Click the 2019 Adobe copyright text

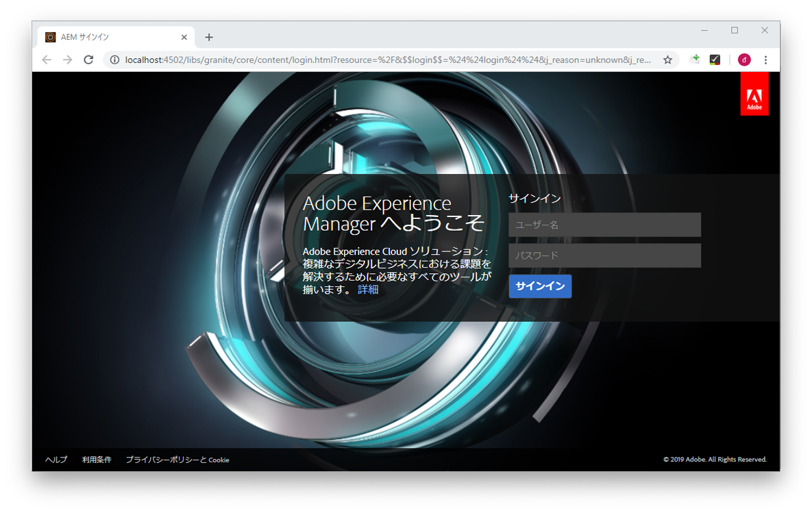point(715,459)
